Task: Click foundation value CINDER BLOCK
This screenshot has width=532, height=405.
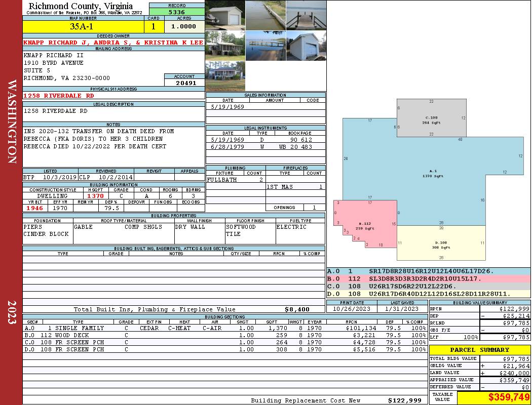Action: [x=46, y=234]
